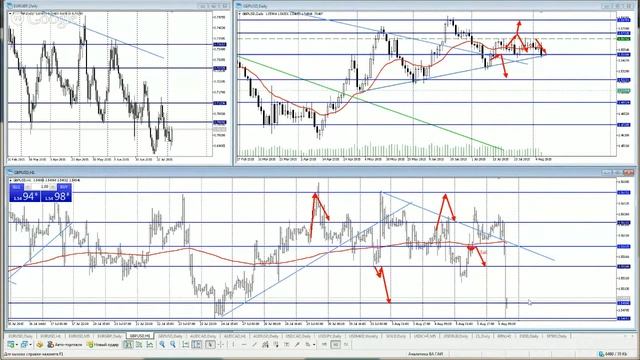
Task: Switch to the AUDCAD,Daily chart tab
Action: pyautogui.click(x=202, y=336)
